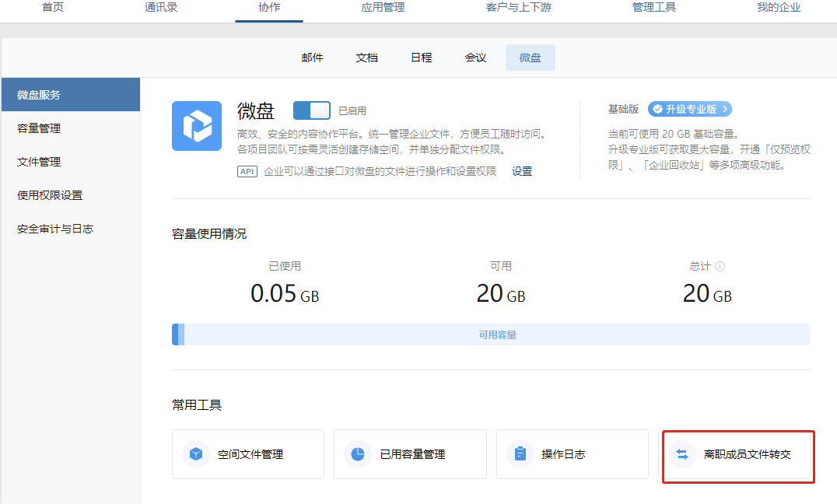Select 容量管理 in the sidebar

click(x=39, y=128)
